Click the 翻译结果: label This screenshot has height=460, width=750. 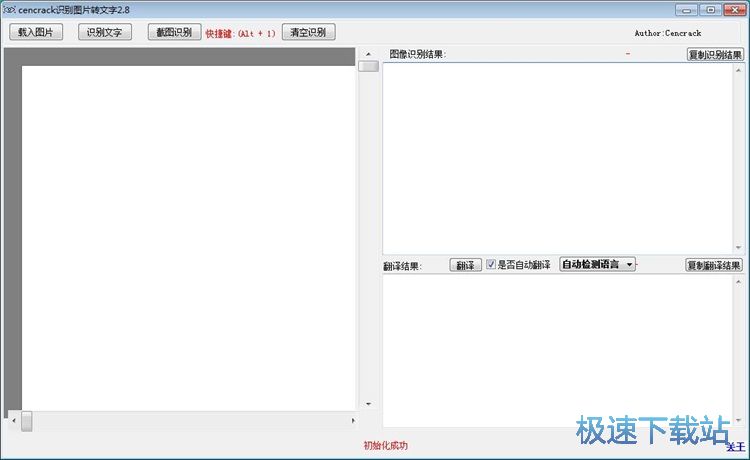click(402, 266)
